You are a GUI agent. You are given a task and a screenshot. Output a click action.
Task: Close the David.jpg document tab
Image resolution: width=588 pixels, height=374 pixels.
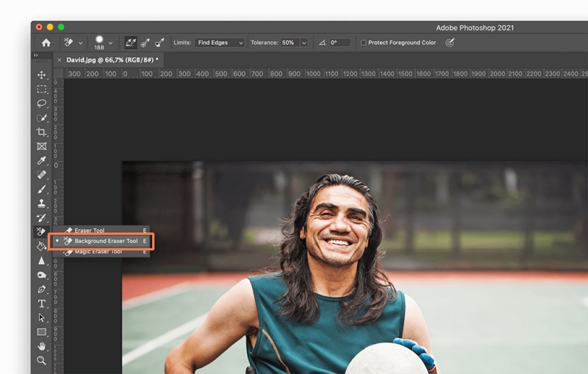click(60, 60)
